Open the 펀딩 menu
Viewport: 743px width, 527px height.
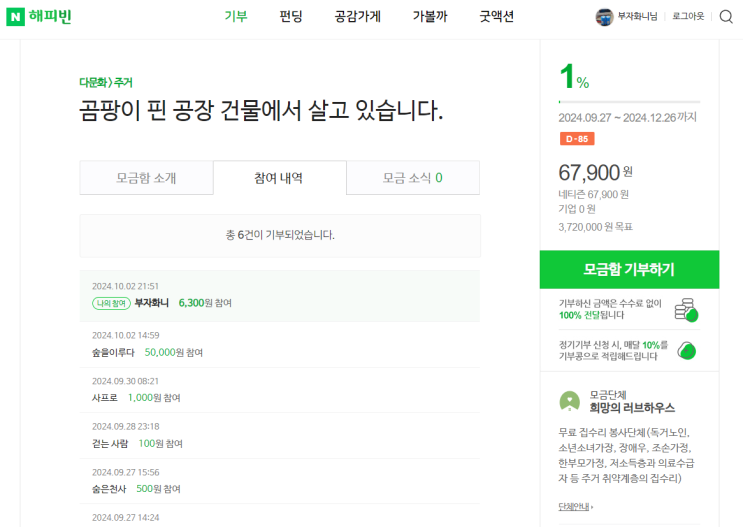pos(291,16)
